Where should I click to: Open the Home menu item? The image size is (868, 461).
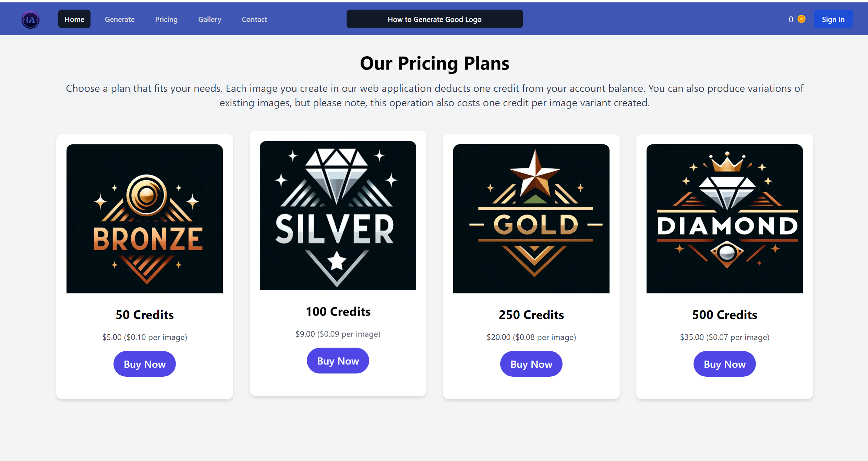click(x=74, y=19)
